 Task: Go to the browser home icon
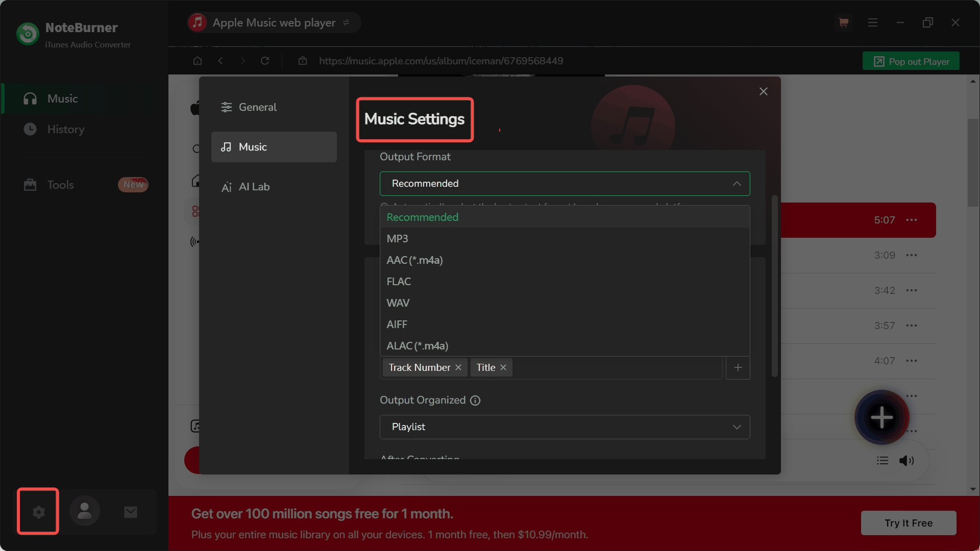(x=198, y=61)
